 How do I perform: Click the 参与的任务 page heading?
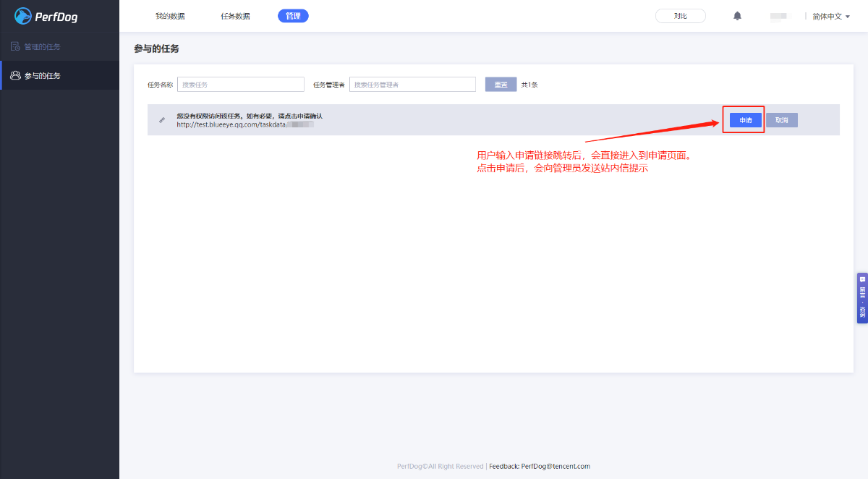pos(156,48)
